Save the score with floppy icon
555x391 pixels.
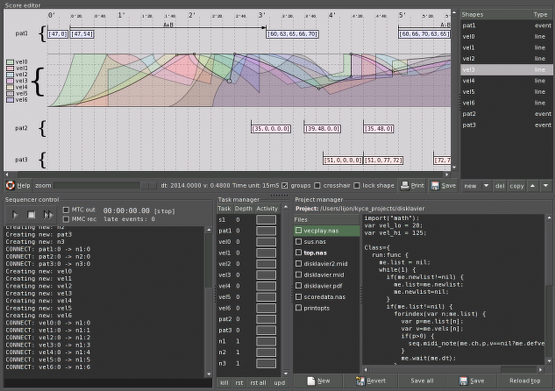pos(435,185)
